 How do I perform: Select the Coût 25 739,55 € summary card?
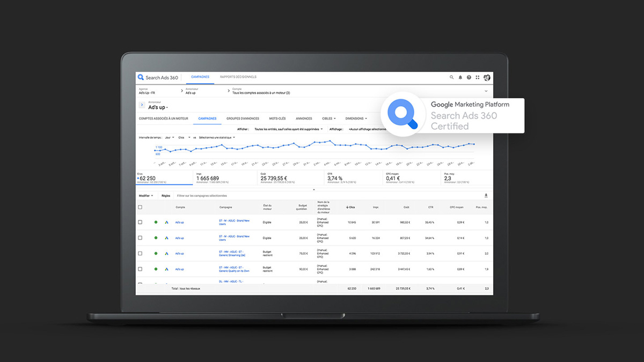(289, 178)
